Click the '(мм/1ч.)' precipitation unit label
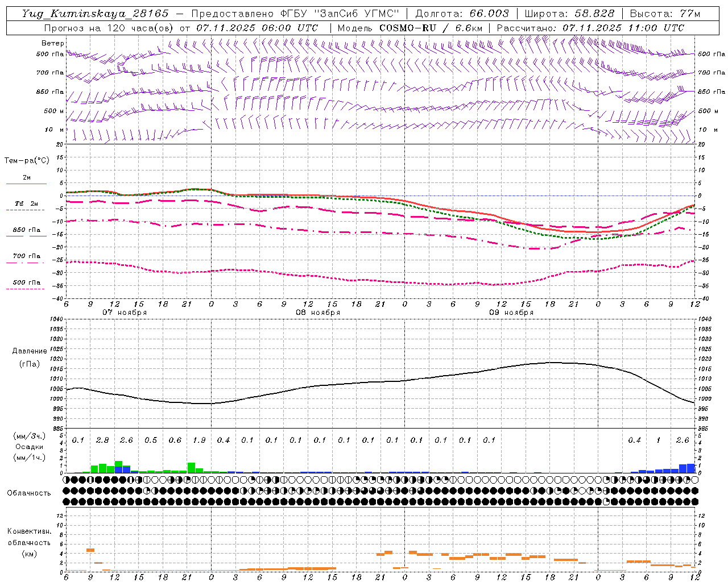Image resolution: width=728 pixels, height=582 pixels. pos(30,458)
